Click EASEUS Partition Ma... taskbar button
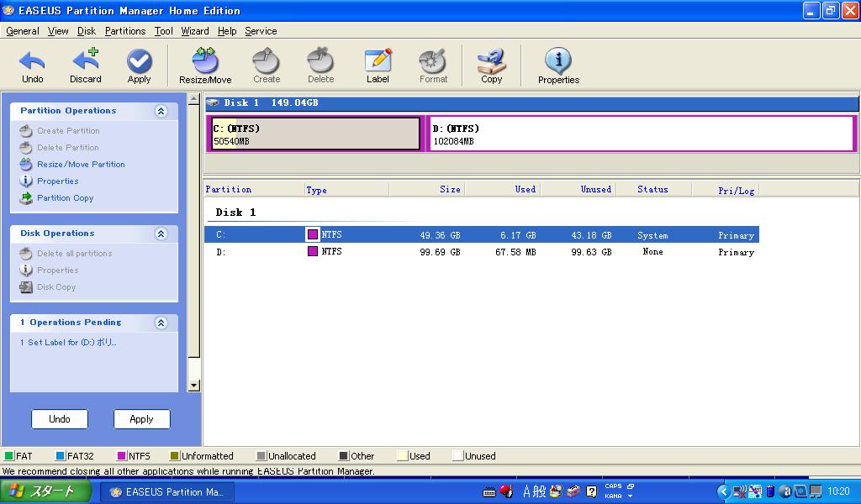Viewport: 861px width, 504px height. (x=167, y=492)
